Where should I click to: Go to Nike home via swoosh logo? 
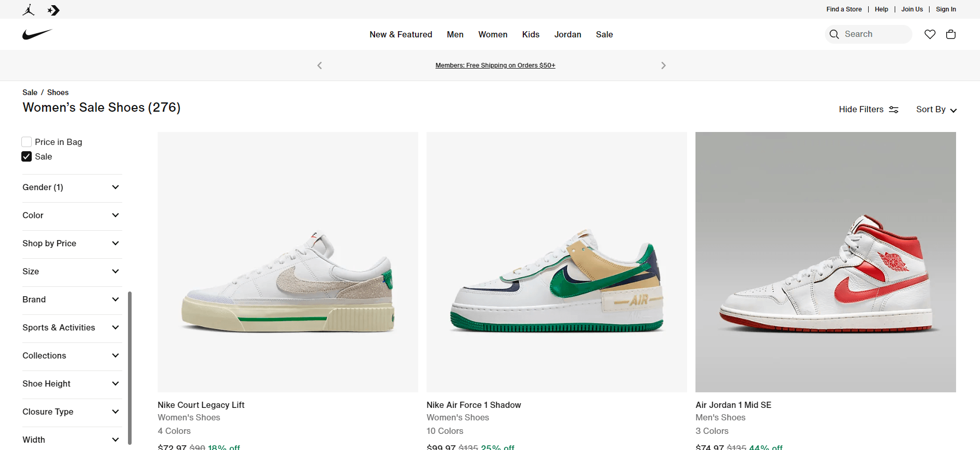[37, 34]
